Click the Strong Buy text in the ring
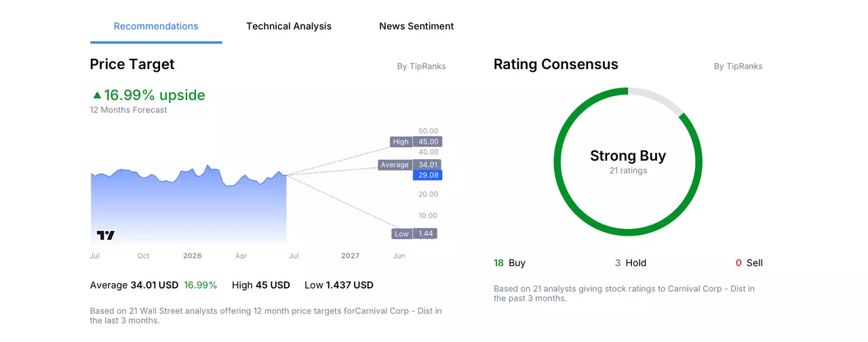This screenshot has height=342, width=868. (x=628, y=156)
